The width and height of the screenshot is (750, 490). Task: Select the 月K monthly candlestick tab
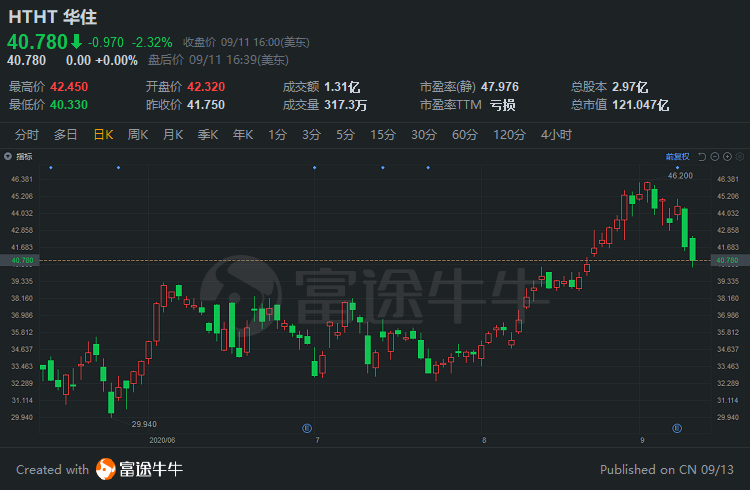tap(173, 135)
